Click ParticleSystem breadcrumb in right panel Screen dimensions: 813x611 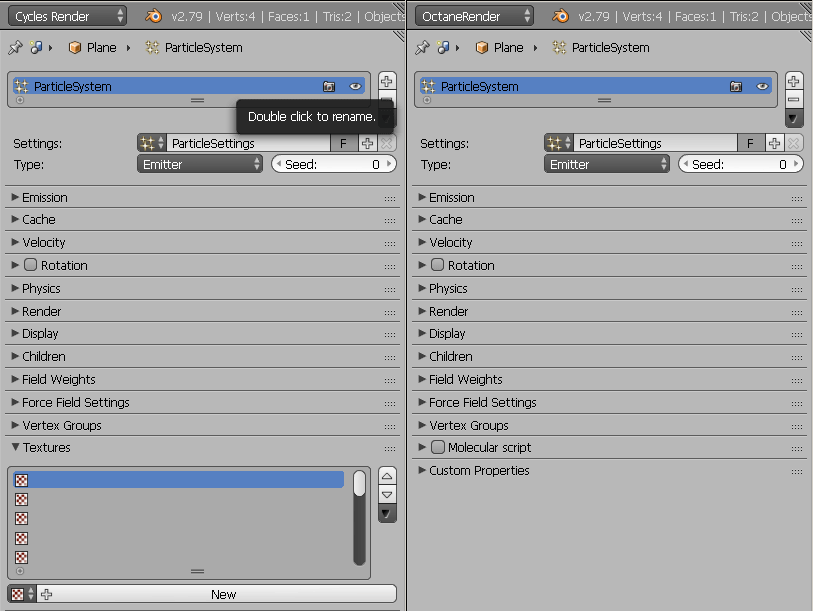click(x=601, y=48)
